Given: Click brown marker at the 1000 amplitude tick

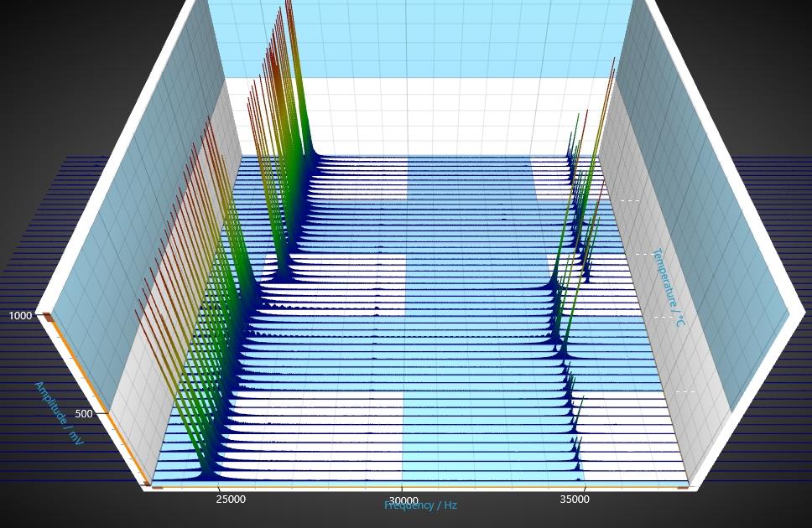Looking at the screenshot, I should click(x=49, y=317).
